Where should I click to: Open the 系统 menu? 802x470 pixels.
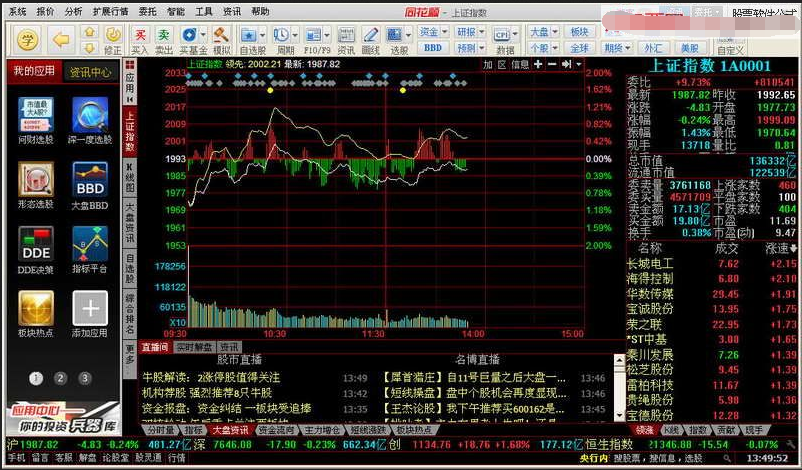pyautogui.click(x=18, y=11)
